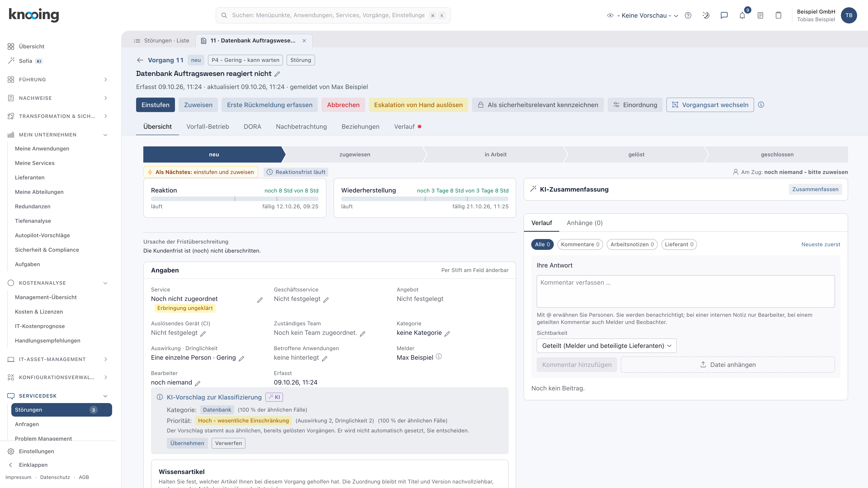Viewport: 868px width, 488px height.
Task: Toggle the Kommentare filter chip
Action: point(580,244)
